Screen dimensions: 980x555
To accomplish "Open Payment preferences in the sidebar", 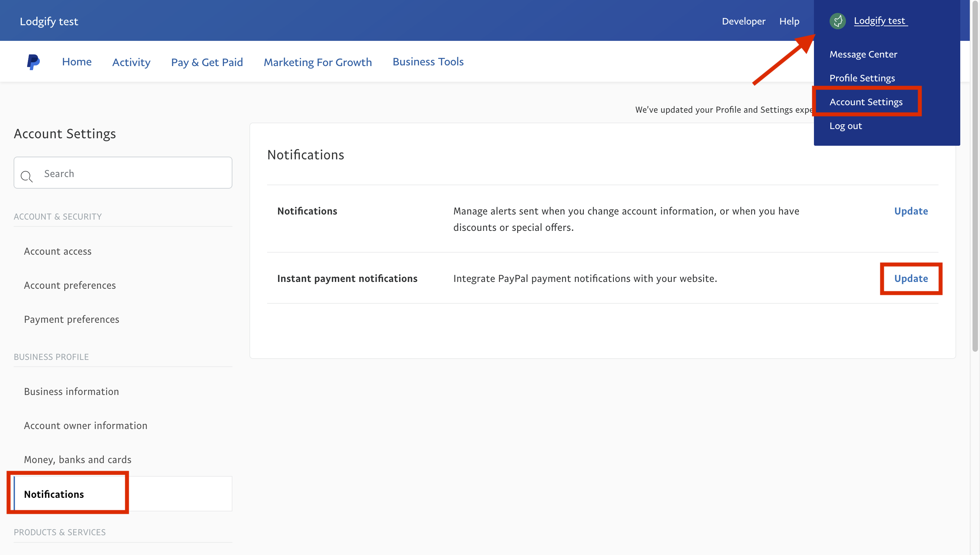I will (71, 319).
